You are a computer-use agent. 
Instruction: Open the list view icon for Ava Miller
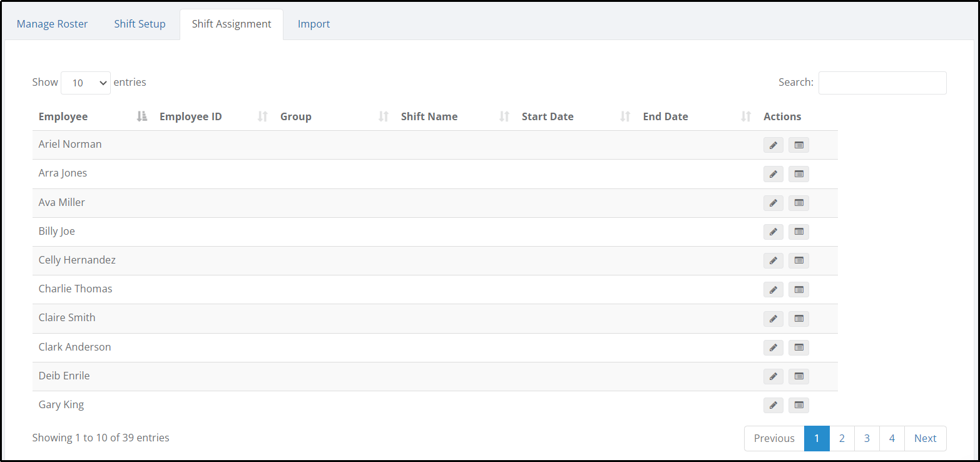click(x=799, y=203)
